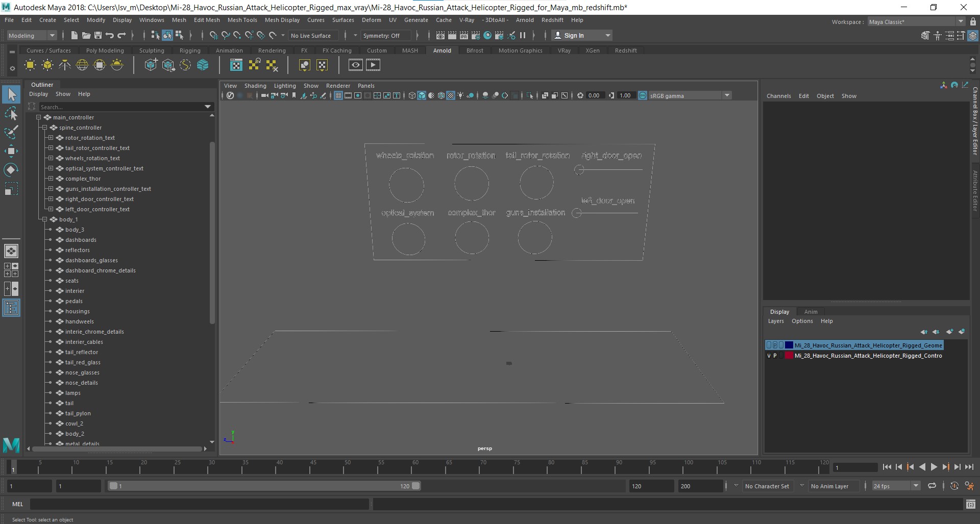Switch to the Rigging shelf tab

[x=190, y=51]
